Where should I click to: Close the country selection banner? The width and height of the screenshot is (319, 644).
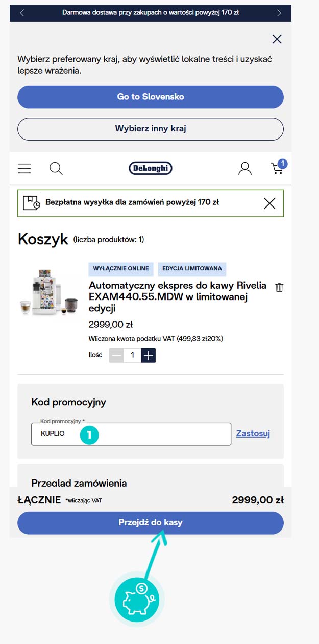click(277, 39)
